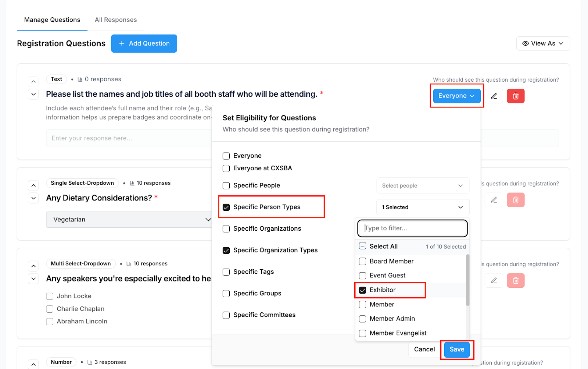Click the Add Question button
The height and width of the screenshot is (369, 588).
point(144,43)
